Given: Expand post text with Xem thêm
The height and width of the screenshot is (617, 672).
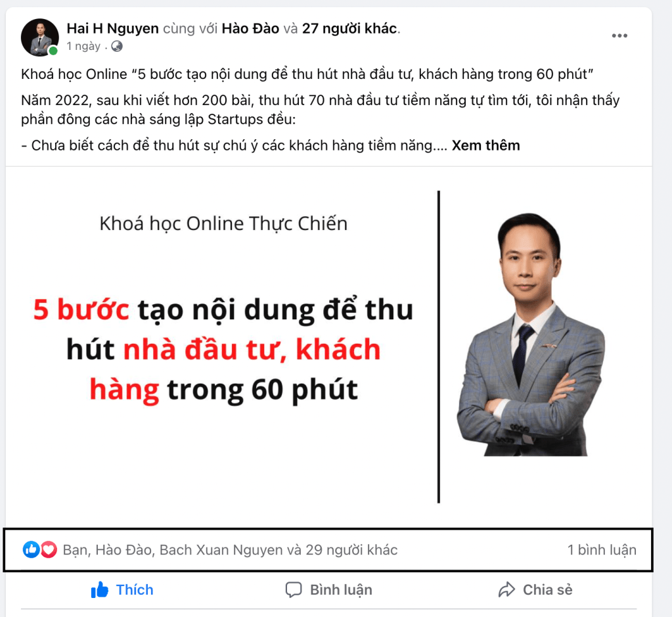Looking at the screenshot, I should click(x=485, y=145).
